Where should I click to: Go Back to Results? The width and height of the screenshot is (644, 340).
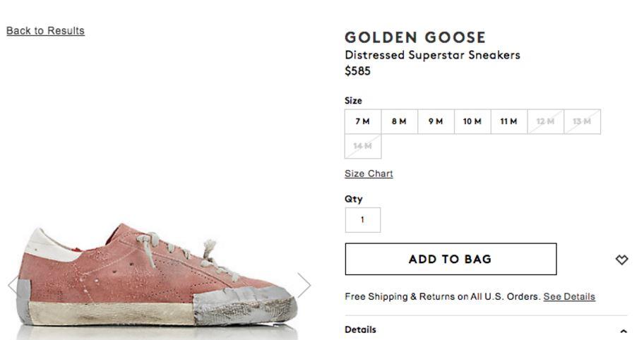pos(45,31)
